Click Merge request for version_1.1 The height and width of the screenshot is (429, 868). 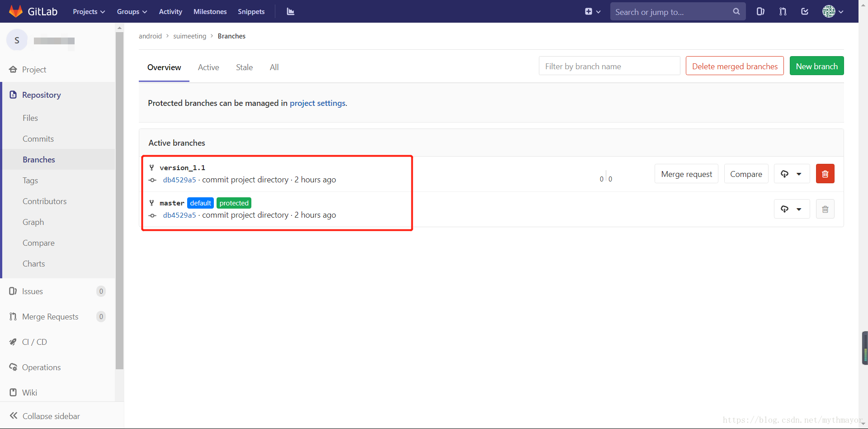(x=686, y=174)
